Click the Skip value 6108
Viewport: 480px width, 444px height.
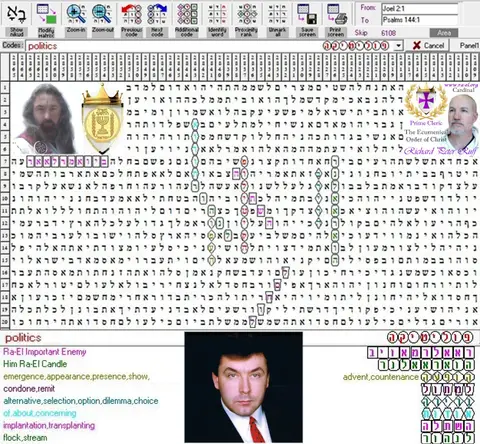pos(389,33)
